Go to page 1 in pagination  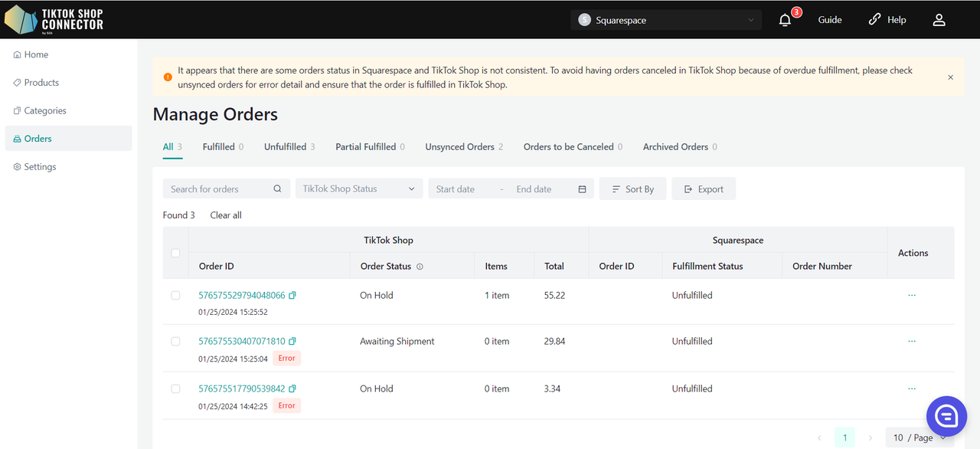pyautogui.click(x=844, y=438)
